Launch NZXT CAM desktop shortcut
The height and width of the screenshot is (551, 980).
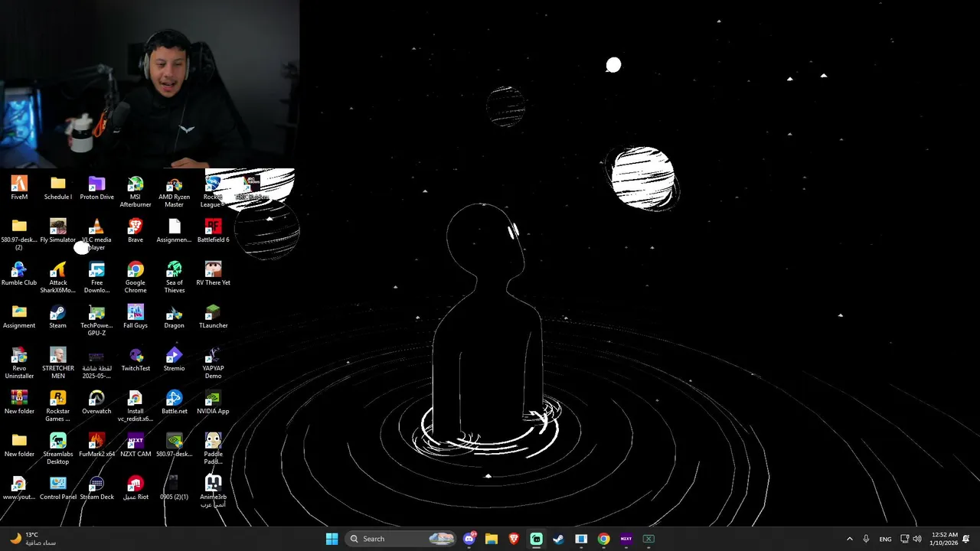coord(136,445)
